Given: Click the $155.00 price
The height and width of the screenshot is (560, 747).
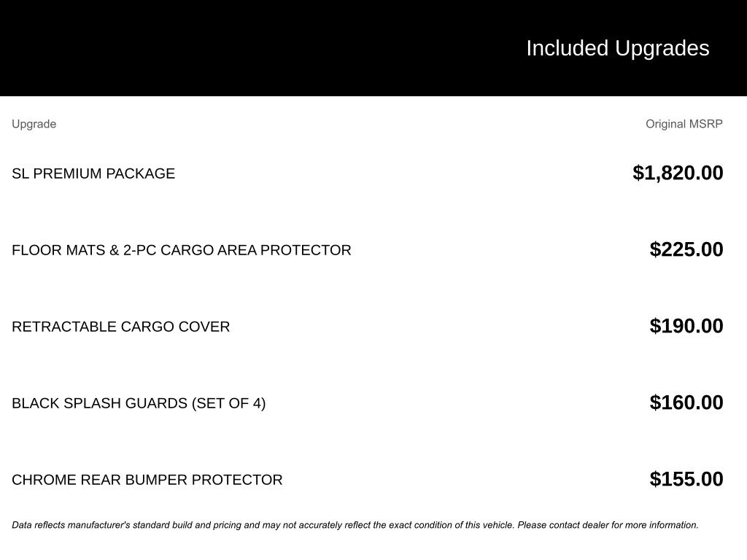Looking at the screenshot, I should pyautogui.click(x=686, y=479).
